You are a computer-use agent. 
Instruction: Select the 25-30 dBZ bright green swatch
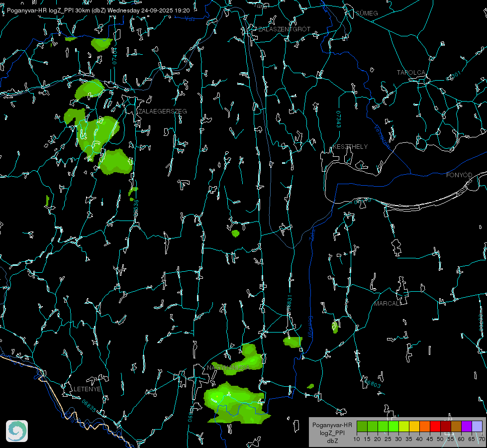click(x=393, y=426)
